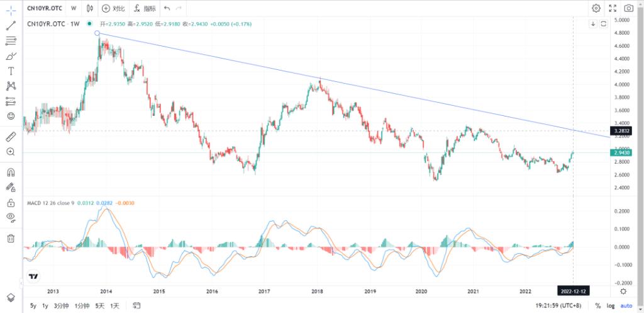
Task: Open the W interval dropdown
Action: click(74, 8)
